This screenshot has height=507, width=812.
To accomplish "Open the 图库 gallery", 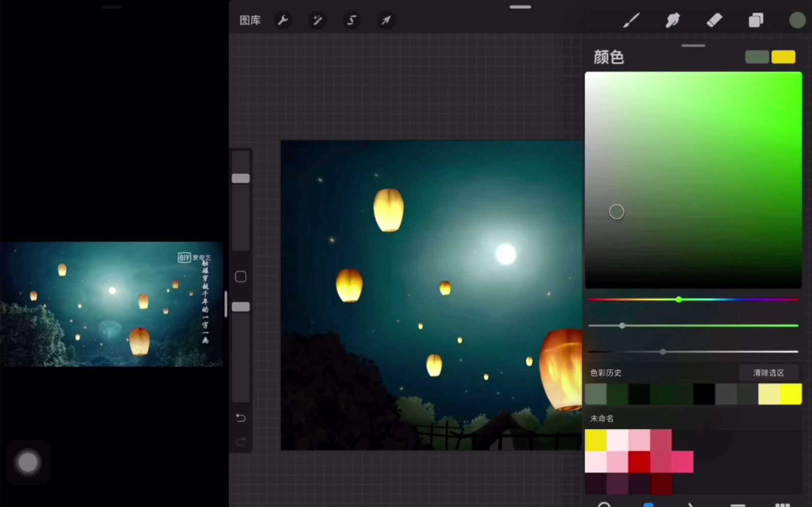I will [x=250, y=20].
